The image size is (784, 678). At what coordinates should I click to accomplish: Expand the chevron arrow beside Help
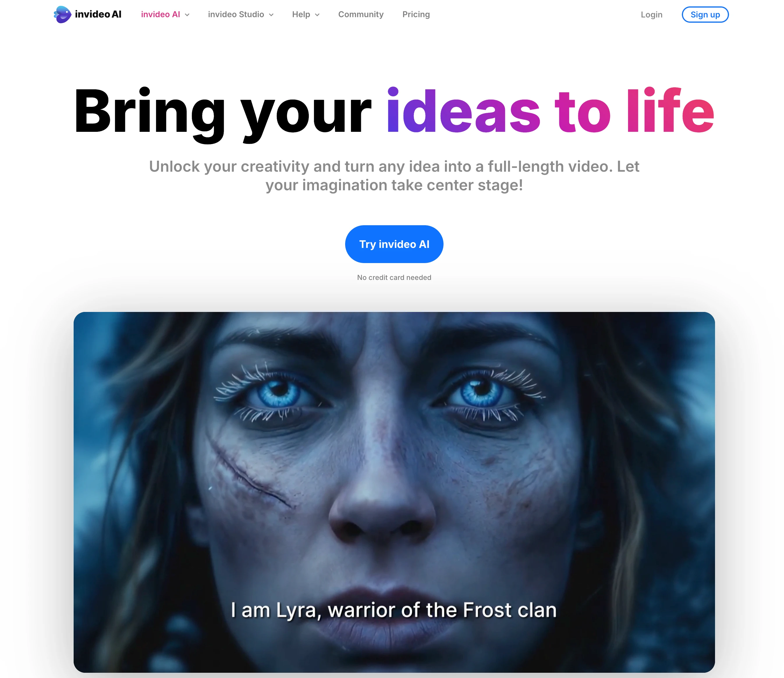[x=317, y=15]
